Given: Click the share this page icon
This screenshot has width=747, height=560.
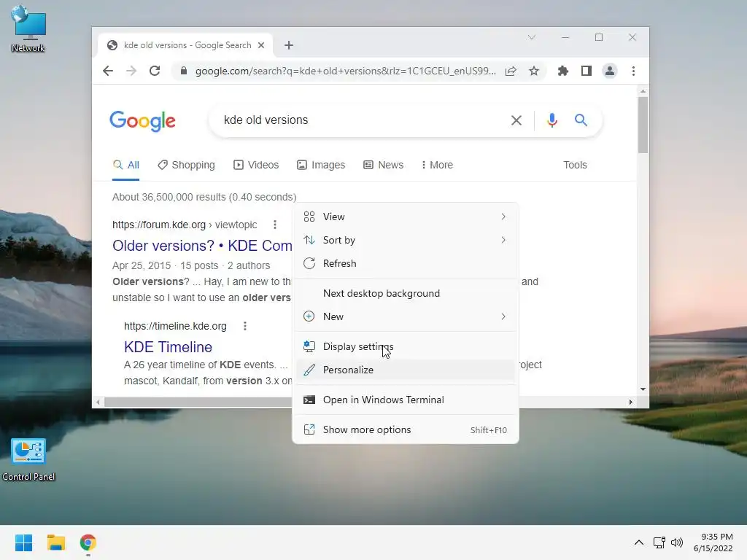Looking at the screenshot, I should (511, 71).
